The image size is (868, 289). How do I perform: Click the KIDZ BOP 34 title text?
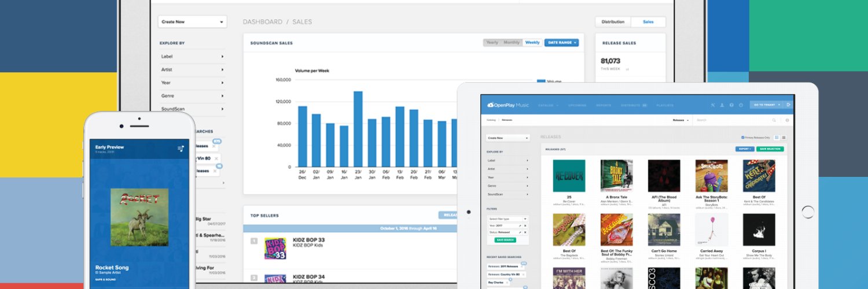click(308, 277)
